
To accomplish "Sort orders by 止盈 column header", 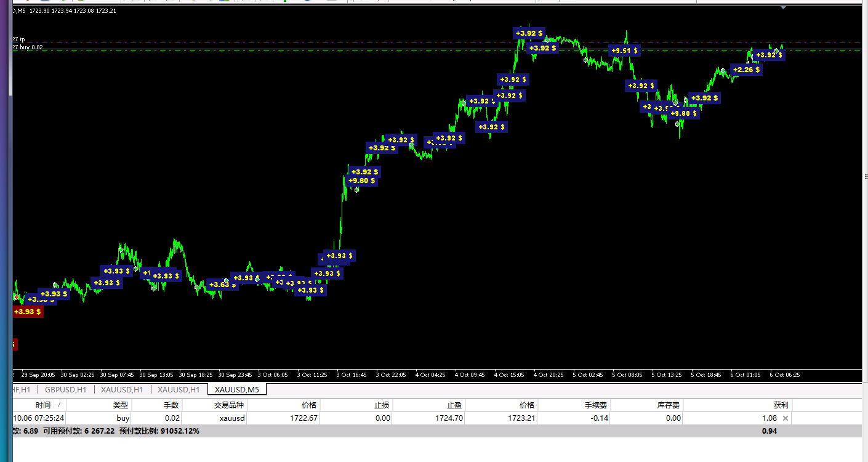I will tap(428, 405).
